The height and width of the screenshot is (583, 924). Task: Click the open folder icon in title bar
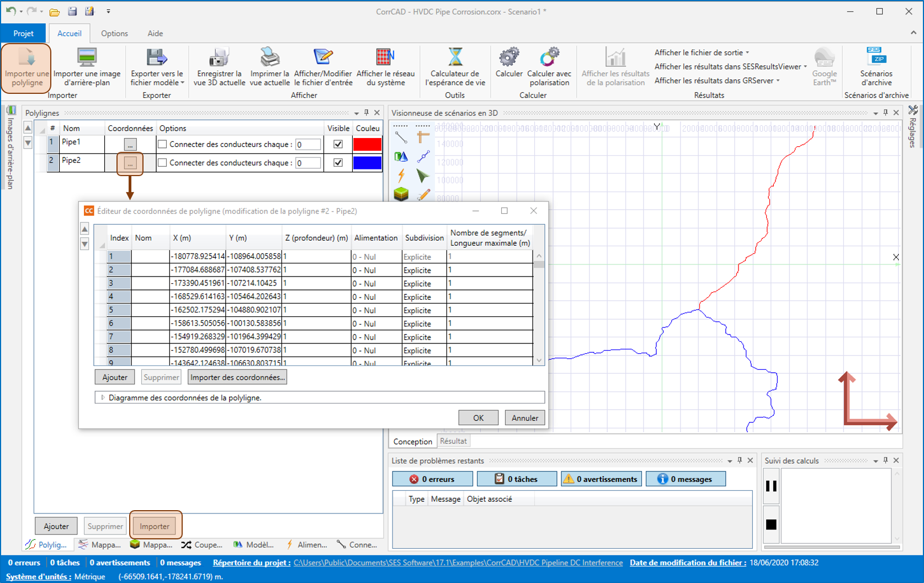coord(54,12)
